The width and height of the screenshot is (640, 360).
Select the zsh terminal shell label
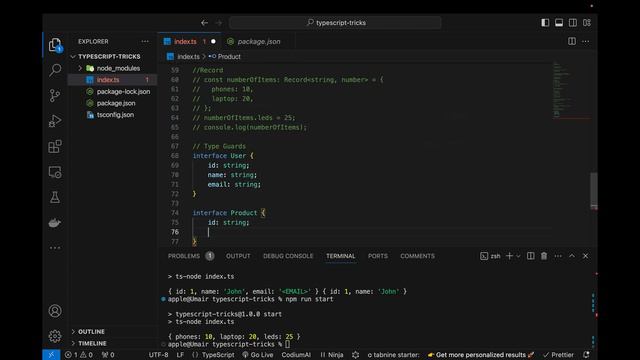pos(490,256)
